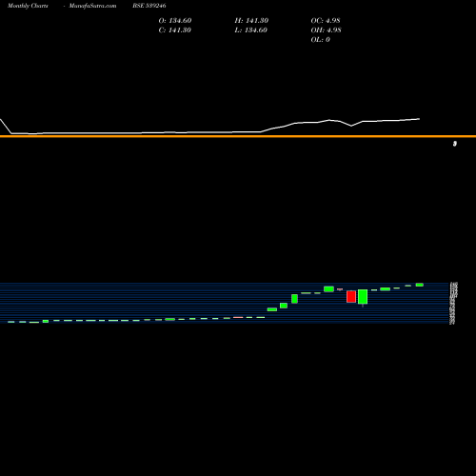Click the 'Monthly Charts' title text
The height and width of the screenshot is (476, 476).
click(28, 6)
